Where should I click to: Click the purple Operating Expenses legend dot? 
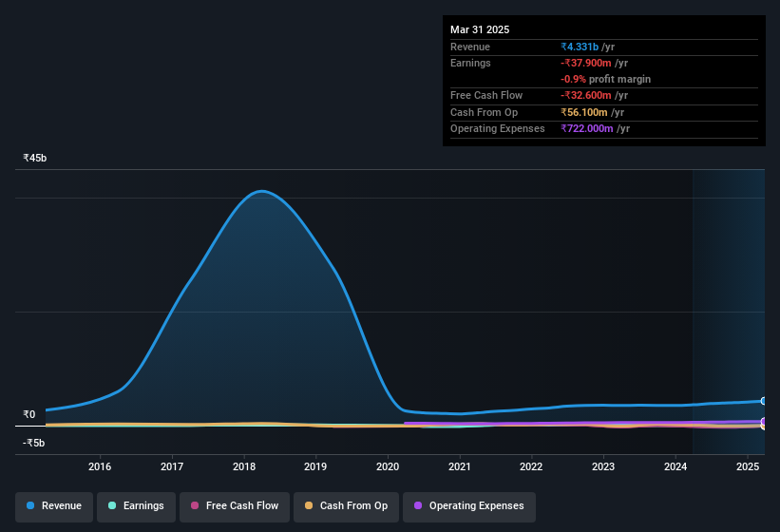tap(418, 505)
